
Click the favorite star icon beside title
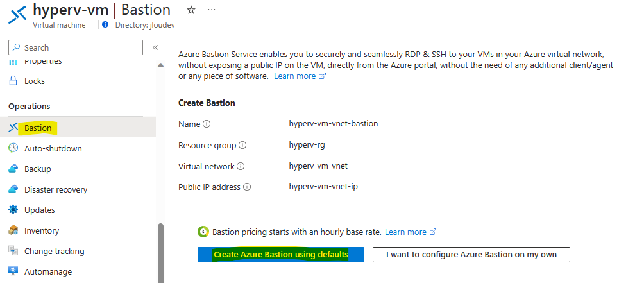[191, 10]
